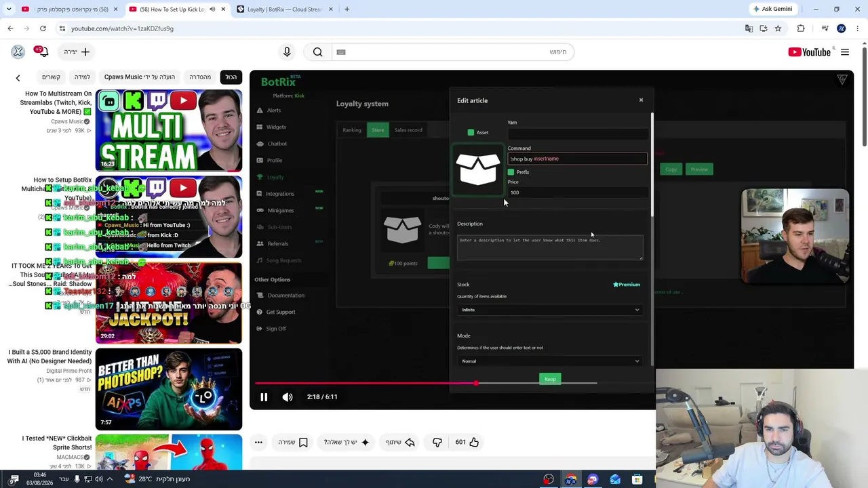Open the BETTER THAN PHOTOSHOP video thumbnail
Image resolution: width=868 pixels, height=488 pixels.
(169, 390)
